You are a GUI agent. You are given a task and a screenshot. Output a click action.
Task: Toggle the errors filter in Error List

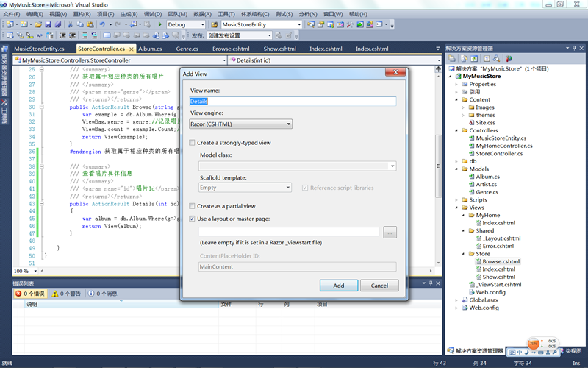point(30,294)
